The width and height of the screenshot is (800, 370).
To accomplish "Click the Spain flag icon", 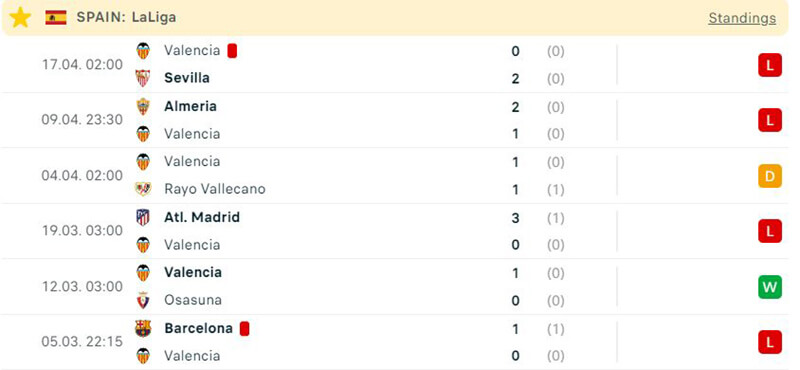I will pos(56,17).
